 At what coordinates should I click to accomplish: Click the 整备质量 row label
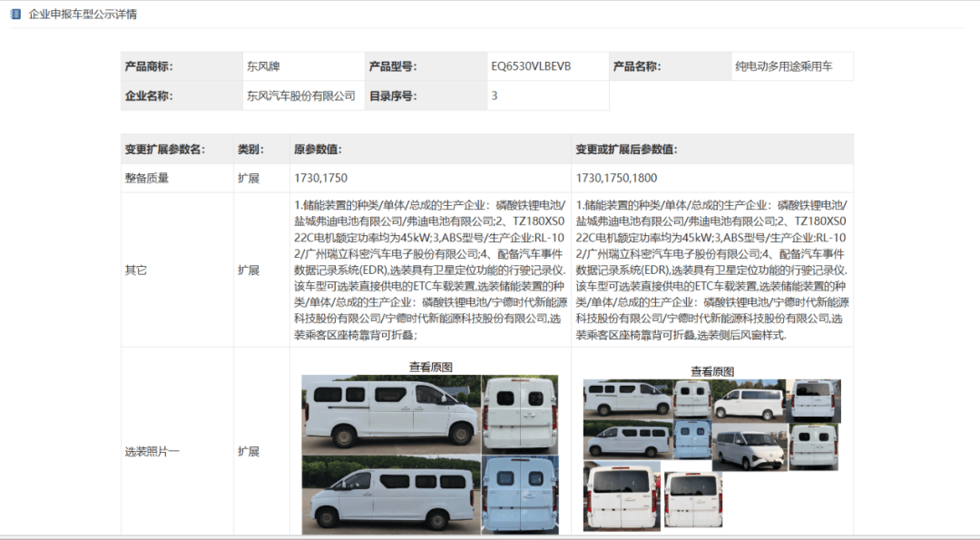click(x=147, y=178)
